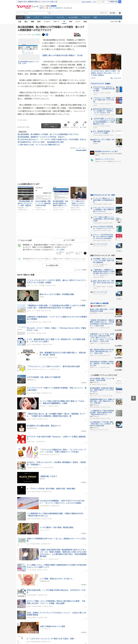Open AIブラウザー HashJack article
This screenshot has height=644, width=138.
click(x=56, y=437)
